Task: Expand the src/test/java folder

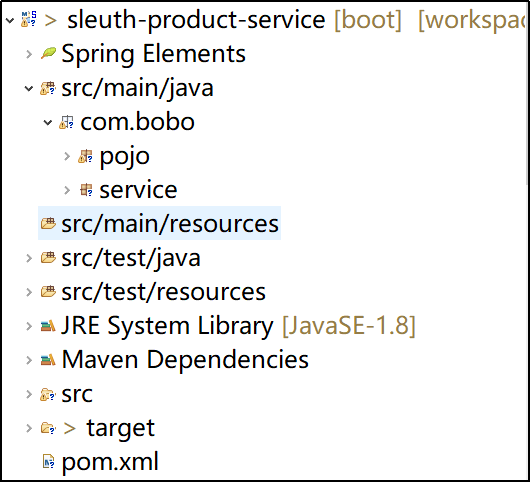Action: [x=29, y=258]
